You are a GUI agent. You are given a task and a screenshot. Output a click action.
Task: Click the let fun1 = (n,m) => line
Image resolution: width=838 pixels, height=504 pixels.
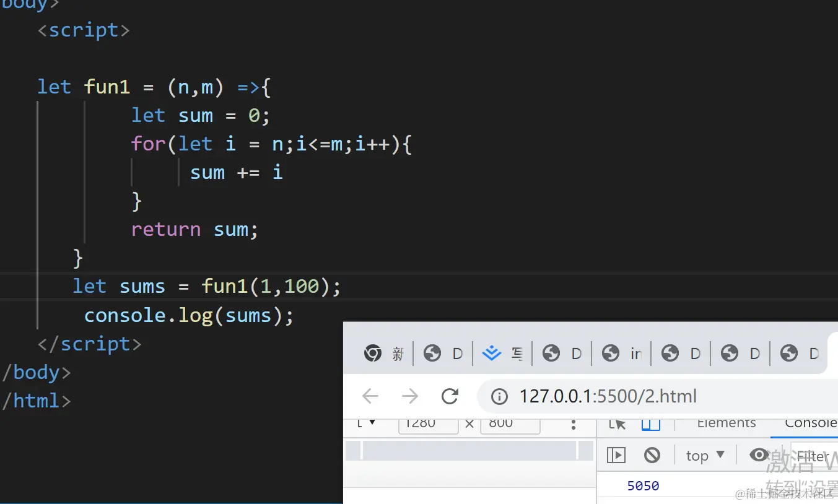click(x=154, y=87)
